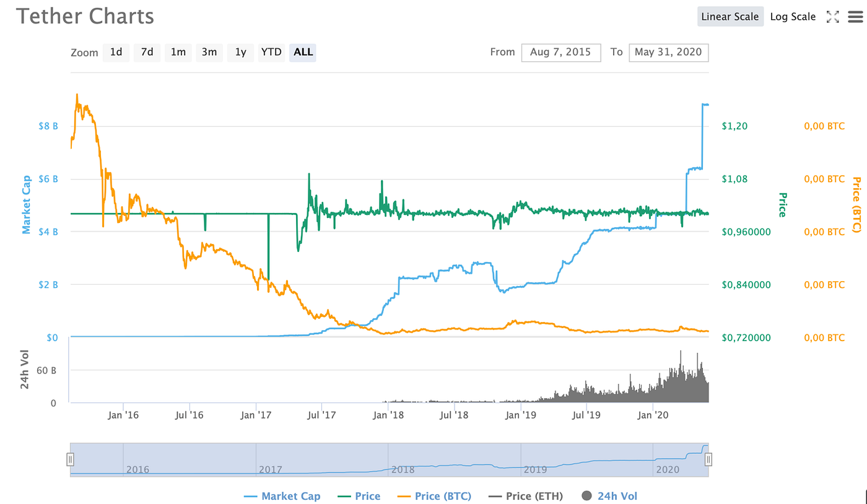The image size is (867, 504).
Task: Click the $8 B market cap label
Action: [48, 126]
